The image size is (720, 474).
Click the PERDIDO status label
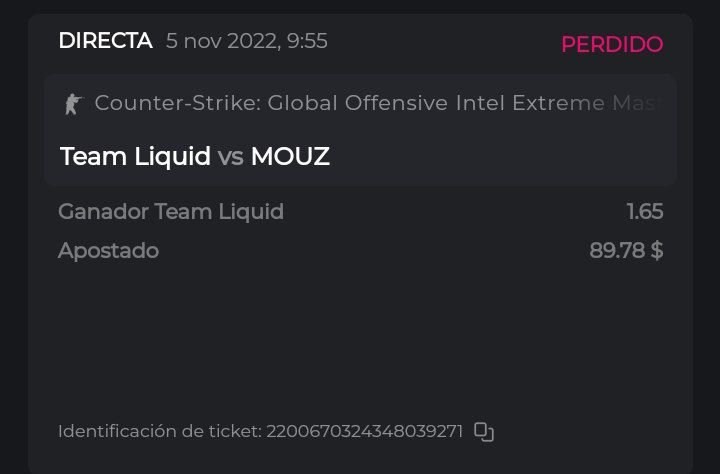[x=612, y=44]
